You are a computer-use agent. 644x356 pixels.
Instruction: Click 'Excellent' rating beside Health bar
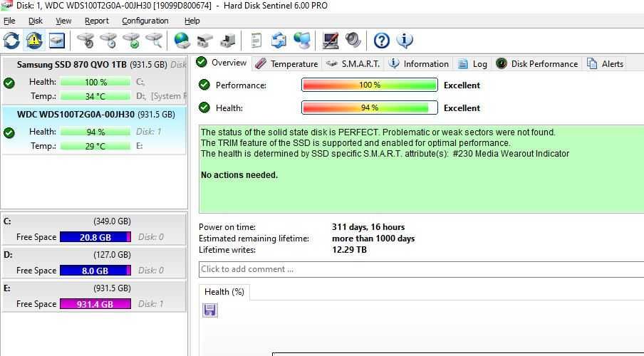tap(462, 108)
